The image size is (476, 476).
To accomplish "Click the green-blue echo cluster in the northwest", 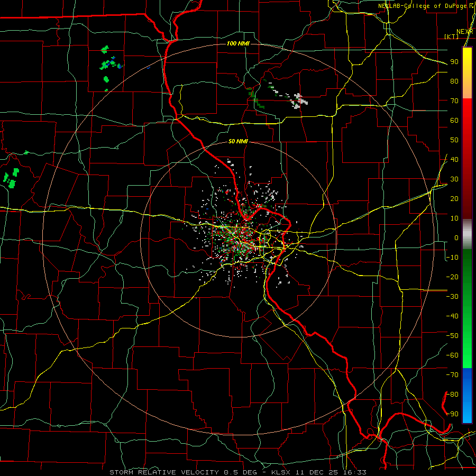I will pyautogui.click(x=112, y=63).
